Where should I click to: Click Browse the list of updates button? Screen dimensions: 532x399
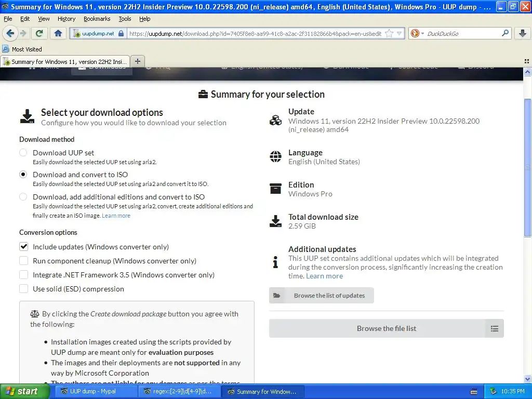(x=322, y=296)
